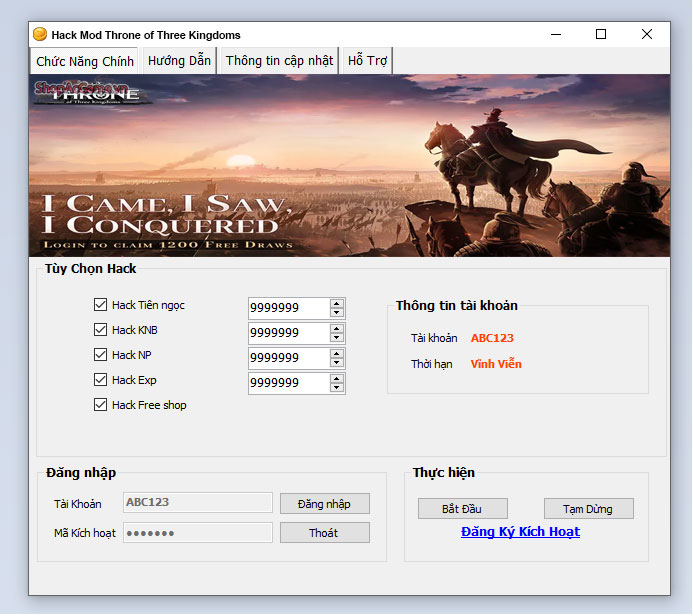Open the Hướng Dẫn tab

(x=179, y=61)
